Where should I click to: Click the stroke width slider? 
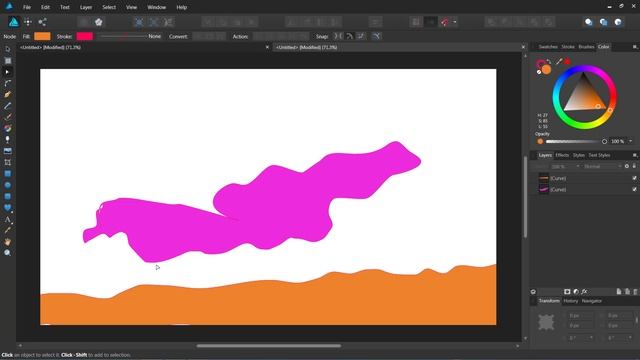(x=122, y=36)
